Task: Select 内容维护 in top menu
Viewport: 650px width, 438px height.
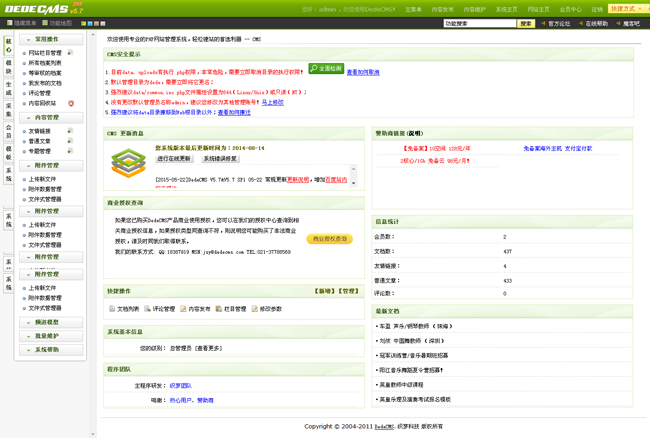Action: pyautogui.click(x=474, y=9)
